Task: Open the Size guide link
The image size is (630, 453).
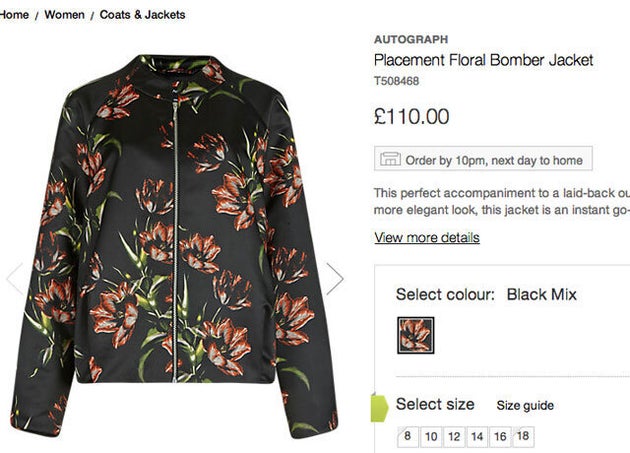Action: click(x=525, y=405)
